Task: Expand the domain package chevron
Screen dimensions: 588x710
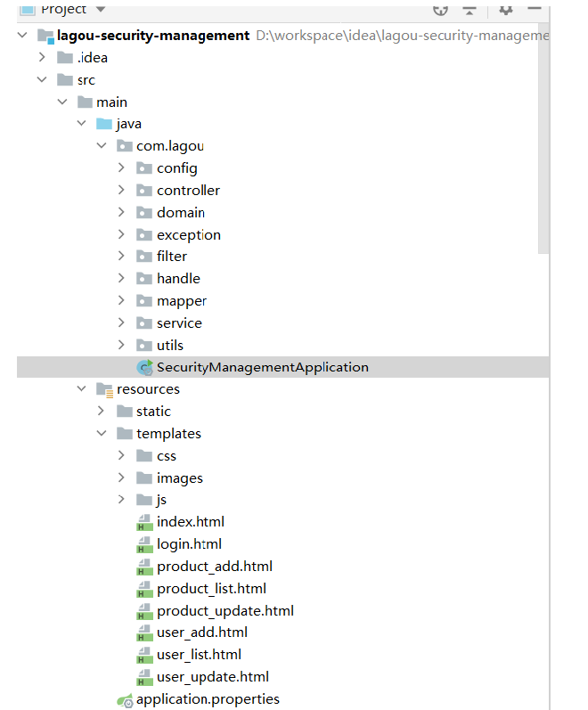Action: click(121, 212)
